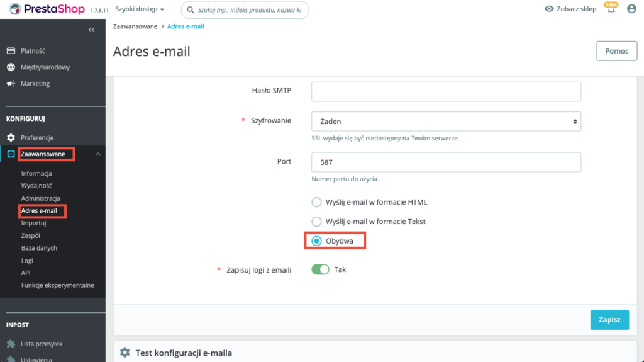Viewport: 644px width, 362px height.
Task: Click Test konfiguracji e-maila heading
Action: point(184,353)
